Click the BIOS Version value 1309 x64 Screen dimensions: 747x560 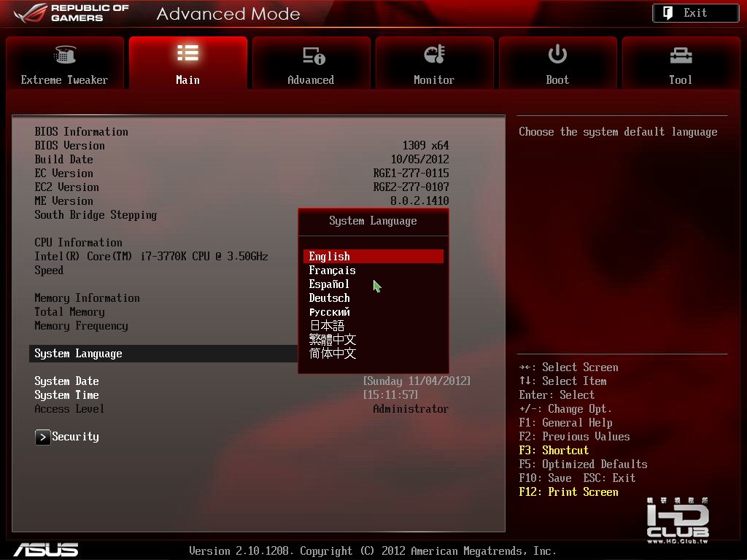(425, 145)
